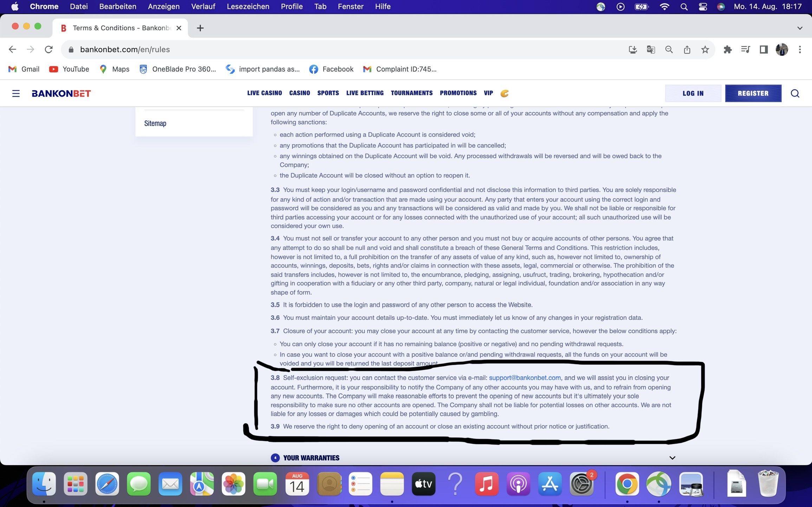Reload the current page
812x507 pixels.
tap(49, 50)
